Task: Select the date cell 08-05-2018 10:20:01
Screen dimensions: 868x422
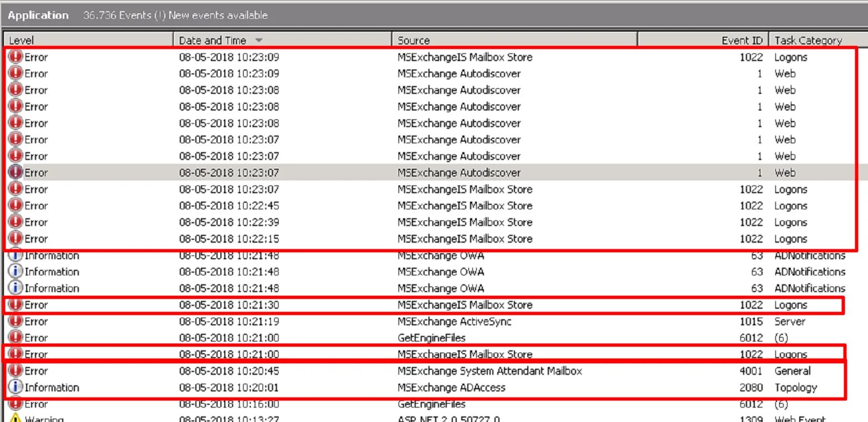Action: coord(229,388)
